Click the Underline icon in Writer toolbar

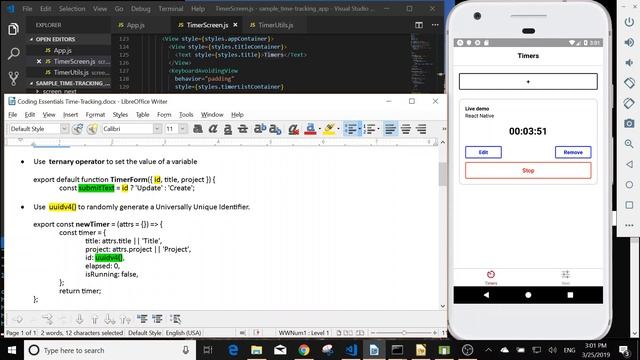coord(228,129)
